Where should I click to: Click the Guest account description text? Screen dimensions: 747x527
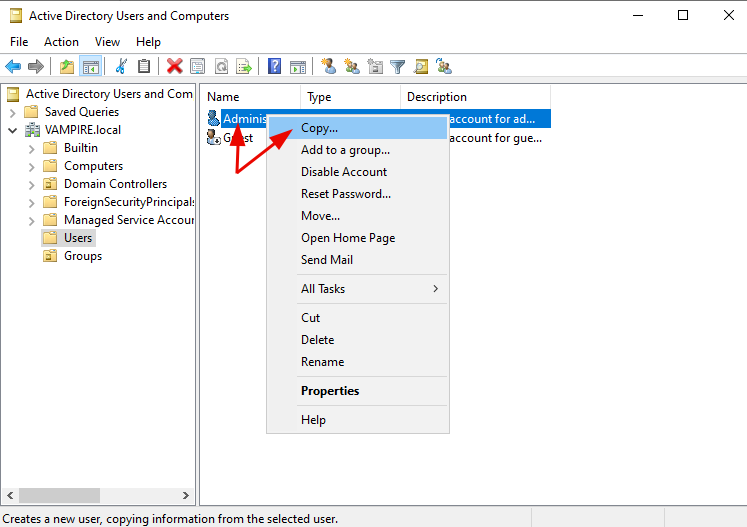click(495, 138)
